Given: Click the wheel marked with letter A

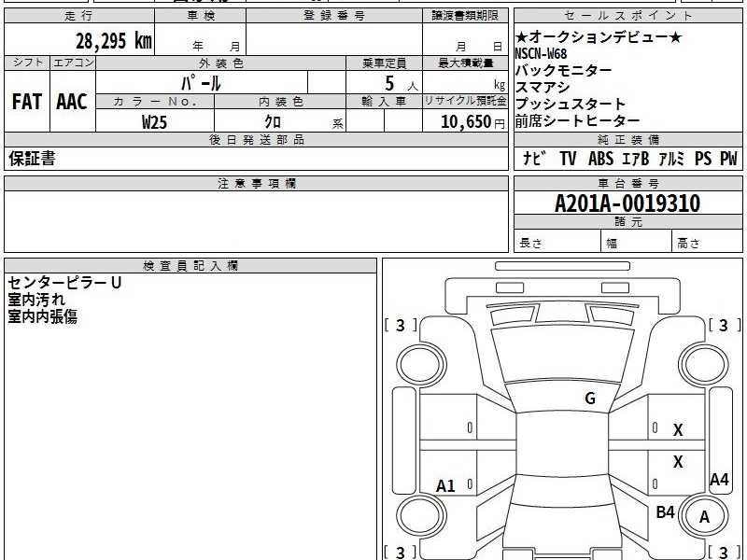Looking at the screenshot, I should [704, 516].
